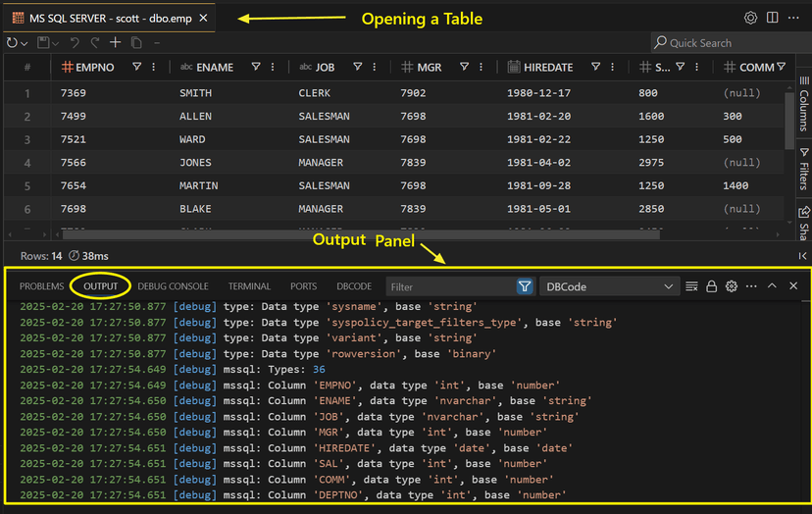Open table settings gear icon at top right

coord(750,18)
